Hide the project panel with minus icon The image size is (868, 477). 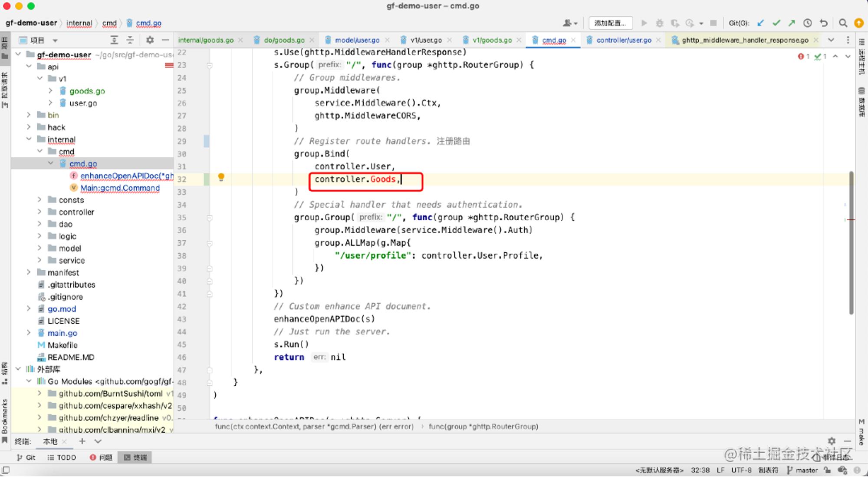(x=165, y=40)
